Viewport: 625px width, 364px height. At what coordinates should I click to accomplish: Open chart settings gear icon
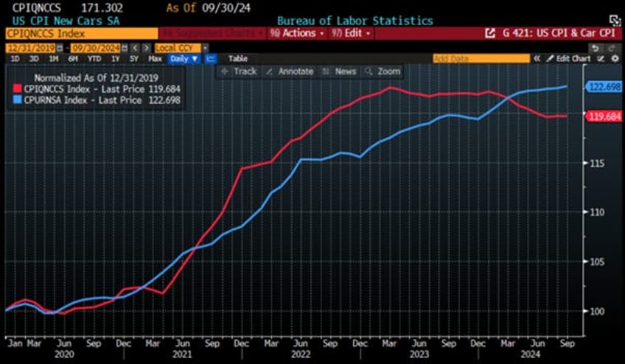pos(615,59)
